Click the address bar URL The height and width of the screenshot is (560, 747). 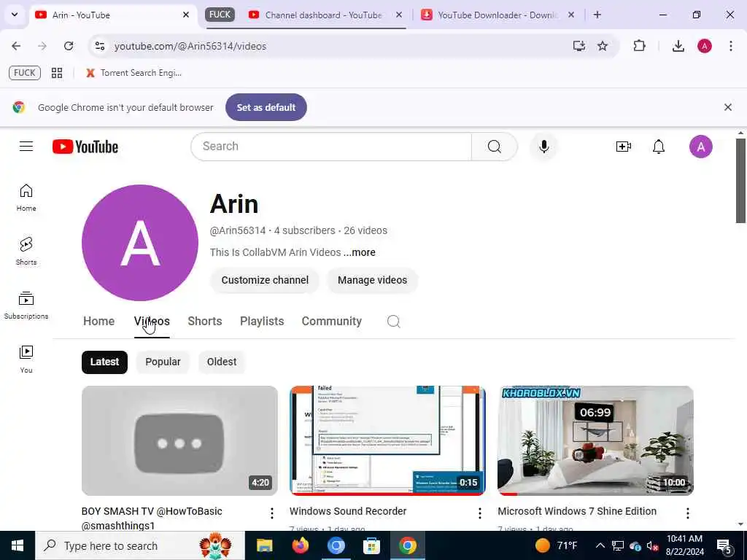point(190,46)
